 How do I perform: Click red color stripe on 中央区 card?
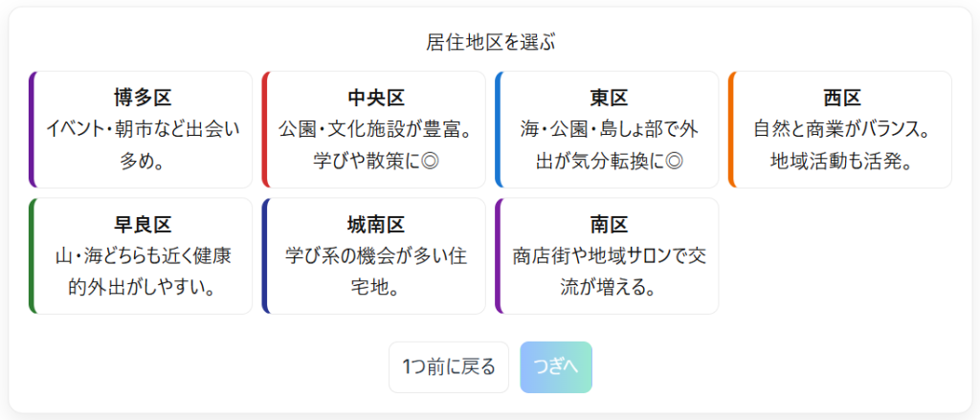click(x=265, y=129)
